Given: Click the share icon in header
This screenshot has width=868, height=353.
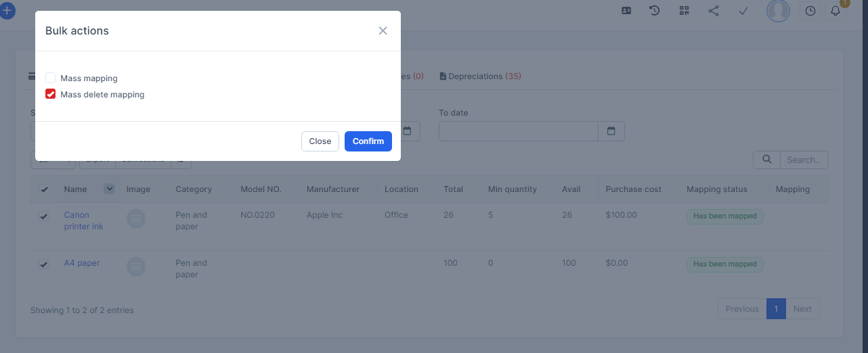Looking at the screenshot, I should [x=714, y=11].
